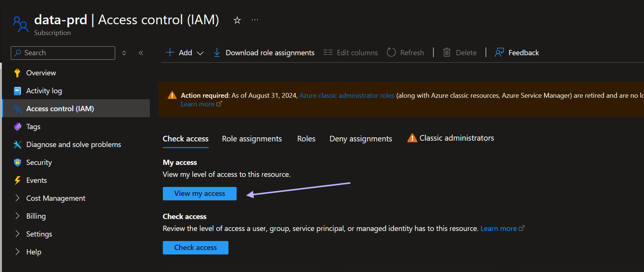The width and height of the screenshot is (644, 272).
Task: Open the Roles tab
Action: (x=306, y=139)
